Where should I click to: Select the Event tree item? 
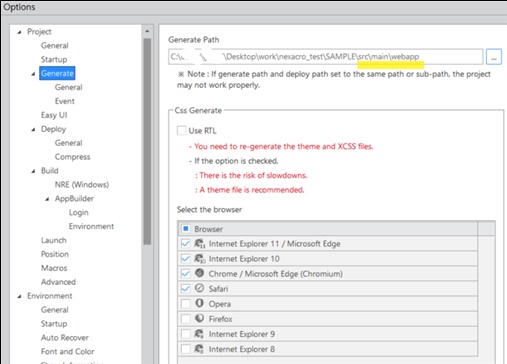[x=65, y=101]
